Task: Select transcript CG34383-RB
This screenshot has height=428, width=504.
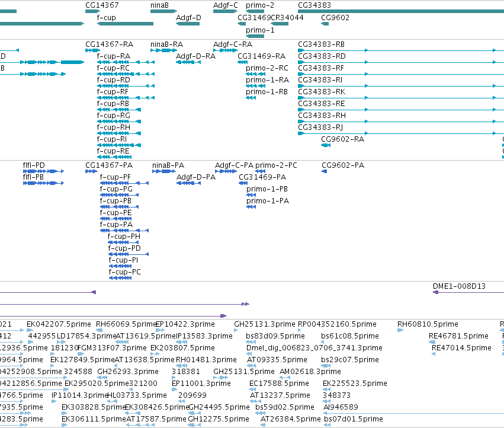Action: [321, 44]
